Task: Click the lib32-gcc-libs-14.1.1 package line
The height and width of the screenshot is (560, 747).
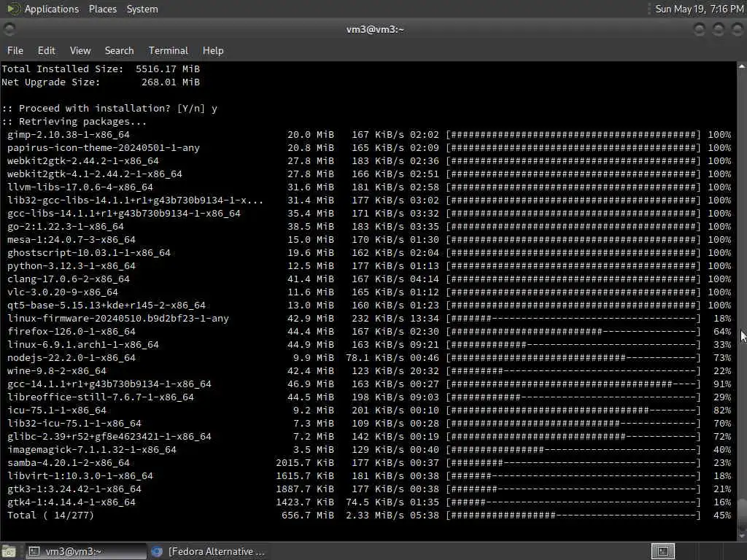Action: coord(368,201)
